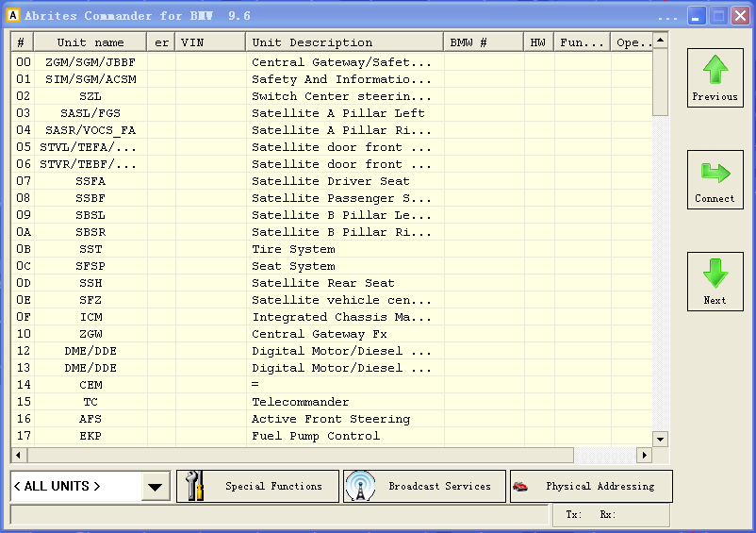Select the ICM unit row

pyautogui.click(x=332, y=317)
